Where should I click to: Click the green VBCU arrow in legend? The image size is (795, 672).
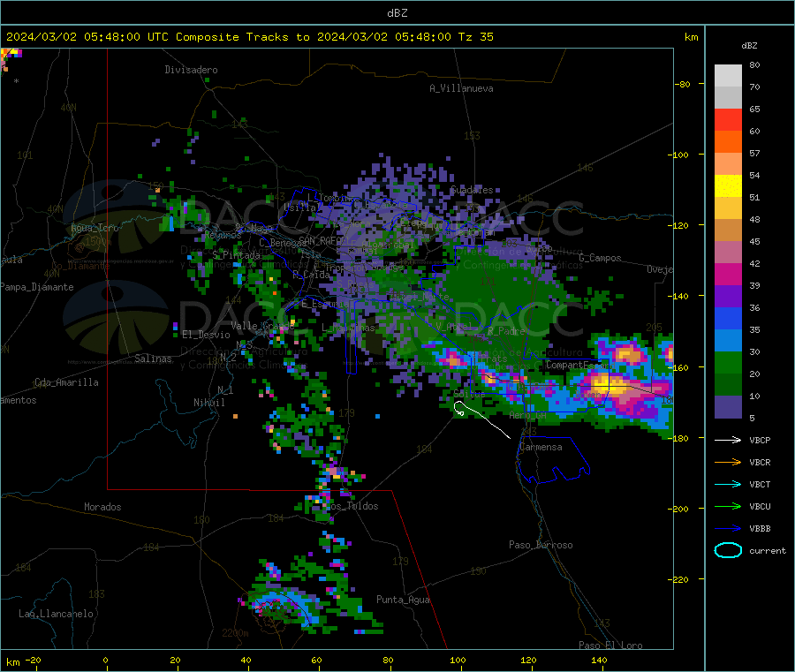[x=728, y=506]
